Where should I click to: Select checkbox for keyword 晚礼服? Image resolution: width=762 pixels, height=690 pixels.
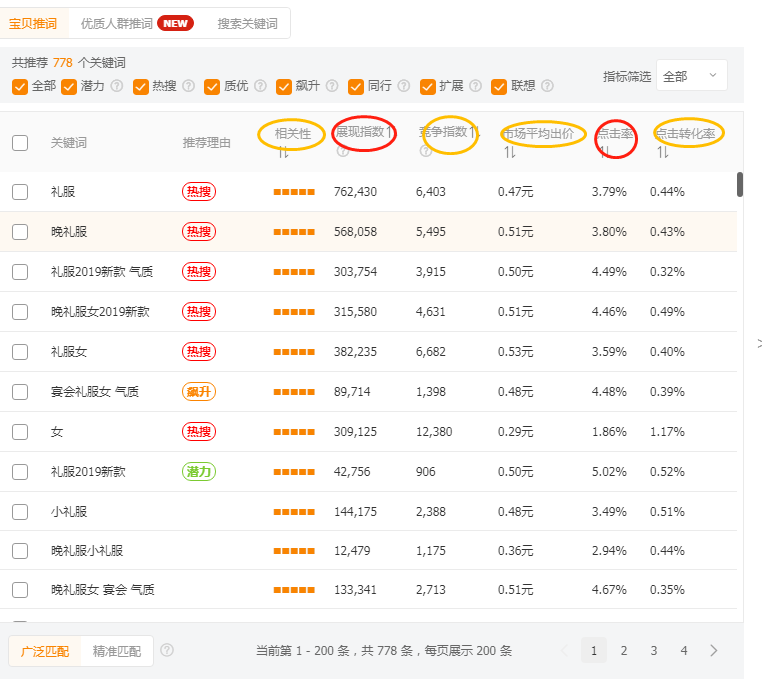(x=20, y=232)
